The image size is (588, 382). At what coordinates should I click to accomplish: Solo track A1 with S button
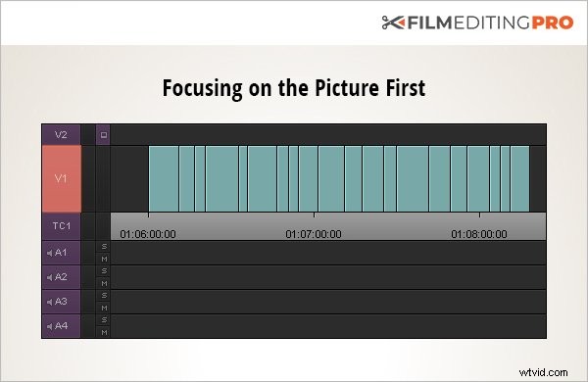[x=104, y=247]
